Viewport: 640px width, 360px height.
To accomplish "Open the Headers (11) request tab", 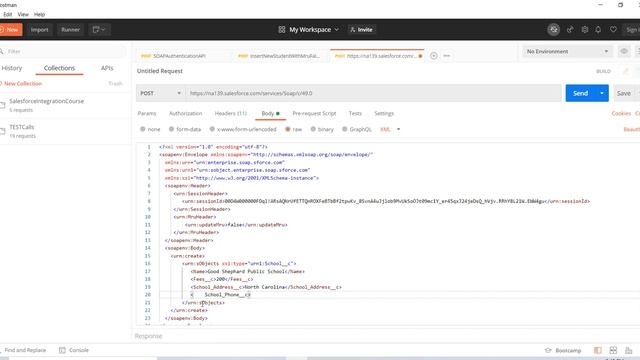I will (x=231, y=113).
